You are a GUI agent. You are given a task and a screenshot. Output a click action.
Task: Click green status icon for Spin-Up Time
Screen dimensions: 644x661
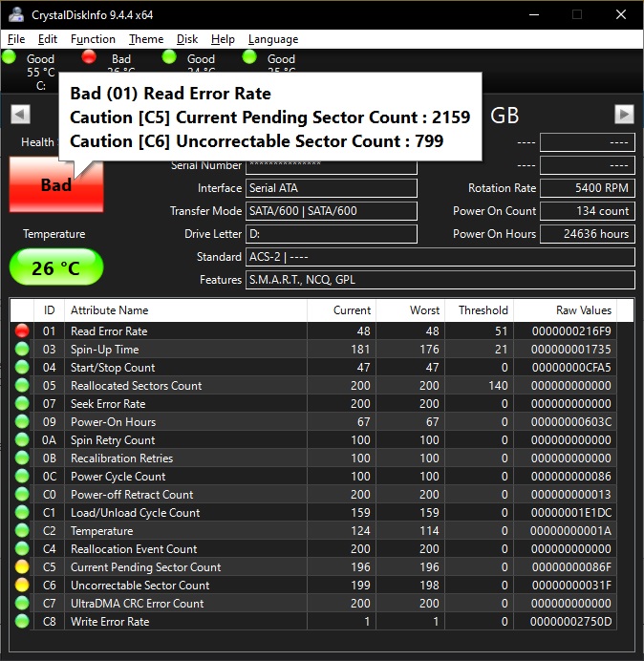[22, 349]
